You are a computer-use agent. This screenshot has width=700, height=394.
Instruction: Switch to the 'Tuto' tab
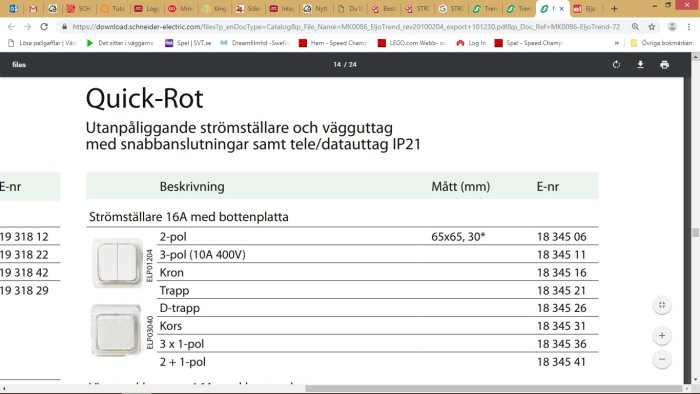coord(113,8)
